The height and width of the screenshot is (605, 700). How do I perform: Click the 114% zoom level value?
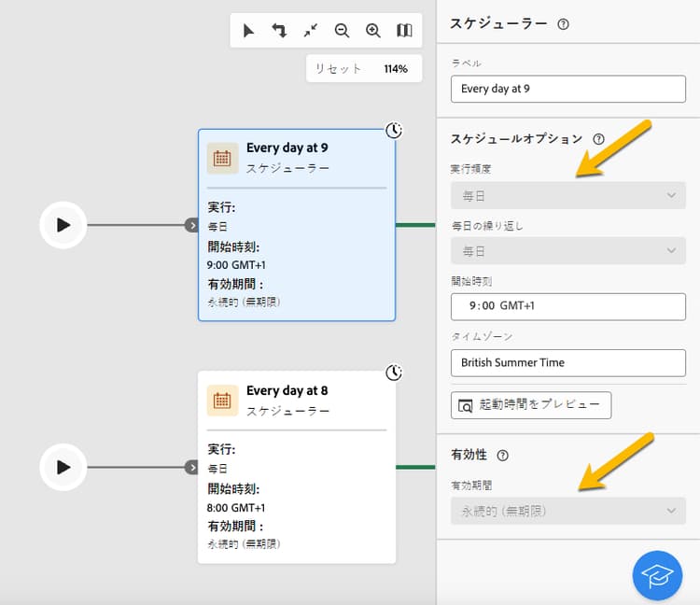[x=396, y=69]
